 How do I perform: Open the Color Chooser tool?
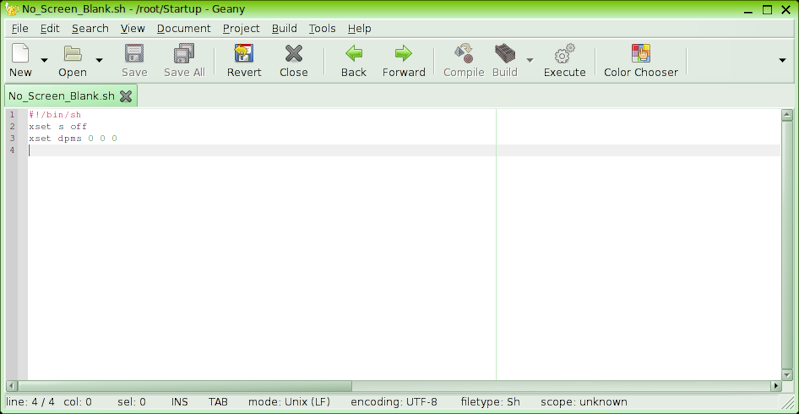pos(641,53)
